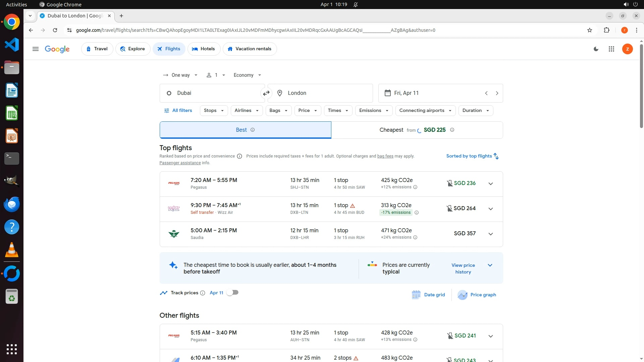Open Google apps grid
The image size is (644, 362).
pos(611,49)
